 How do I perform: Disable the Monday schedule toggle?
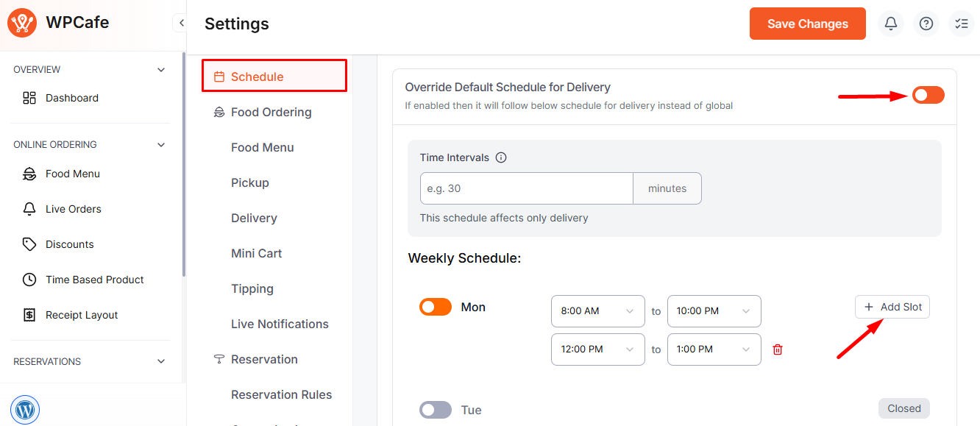click(x=436, y=307)
